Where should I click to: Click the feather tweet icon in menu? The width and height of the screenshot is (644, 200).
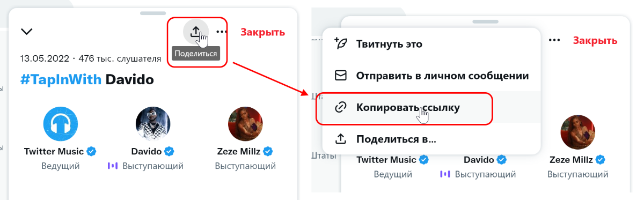point(341,44)
